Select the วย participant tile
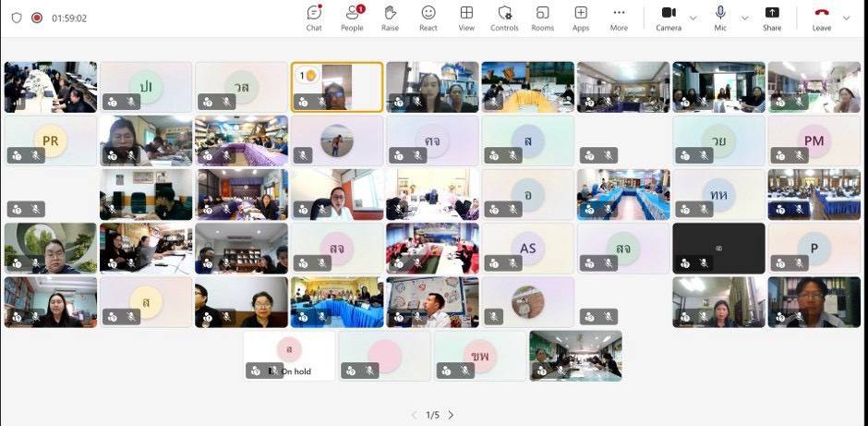868x426 pixels. pos(718,140)
